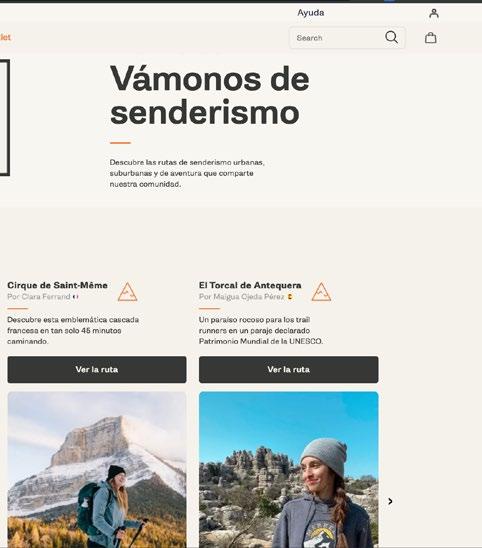Viewport: 482px width, 548px height.
Task: Click author name Por Maigua Ojeda Pérez
Action: click(x=242, y=297)
